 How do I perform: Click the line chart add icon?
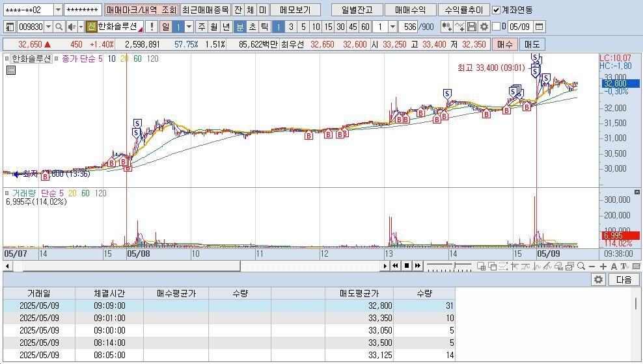click(459, 27)
